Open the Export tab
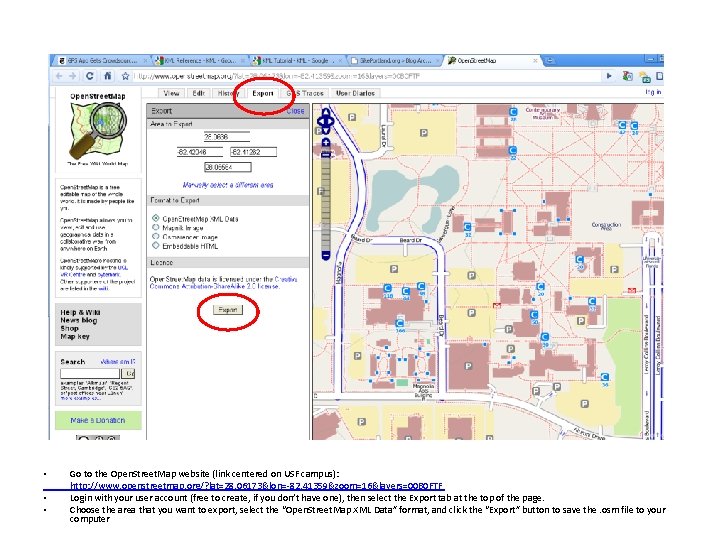Screen dimensions: 720x540 pos(263,93)
